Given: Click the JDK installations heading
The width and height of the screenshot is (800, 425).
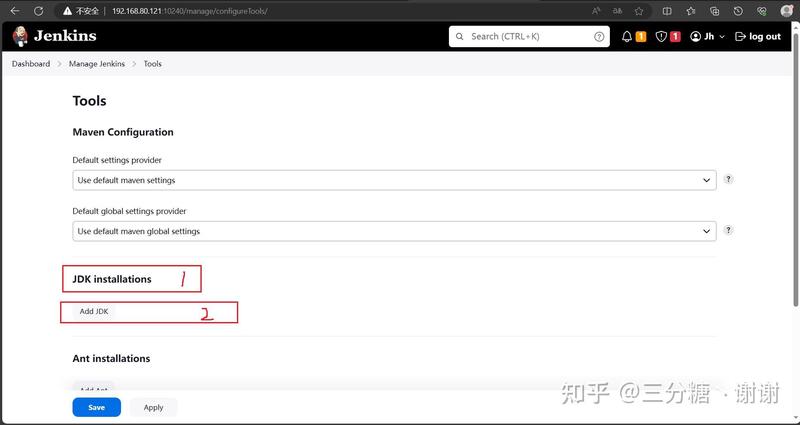Looking at the screenshot, I should [x=112, y=279].
